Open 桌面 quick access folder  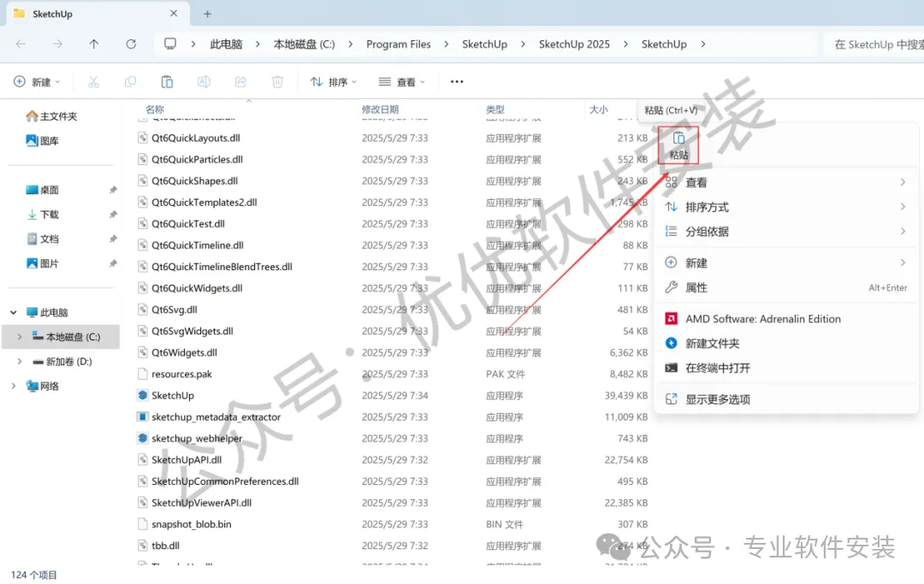click(43, 190)
